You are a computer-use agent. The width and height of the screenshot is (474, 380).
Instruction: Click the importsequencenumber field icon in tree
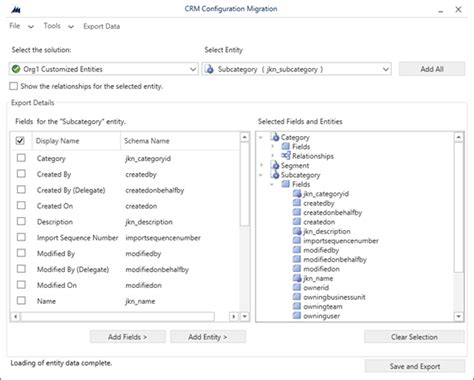point(297,240)
